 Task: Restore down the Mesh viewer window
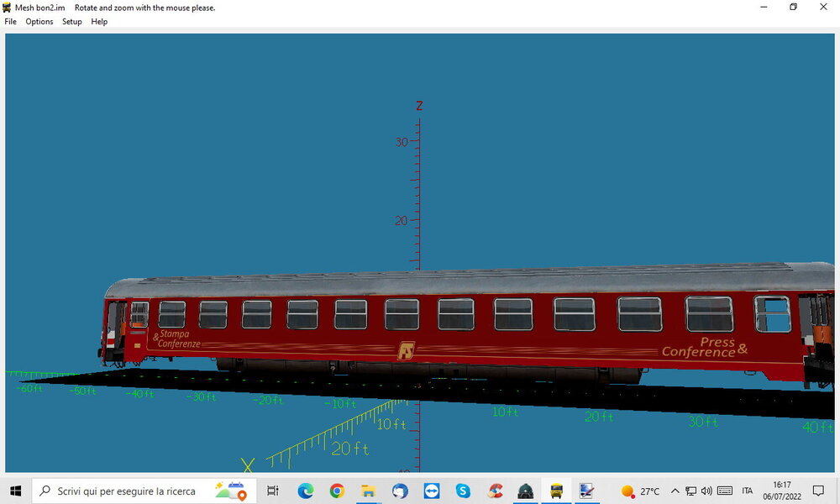pos(794,7)
